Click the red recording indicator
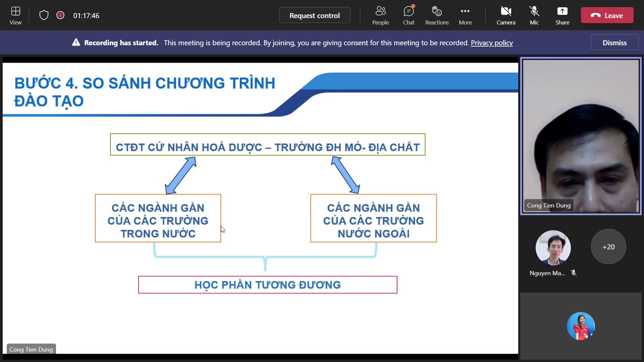 [x=60, y=15]
